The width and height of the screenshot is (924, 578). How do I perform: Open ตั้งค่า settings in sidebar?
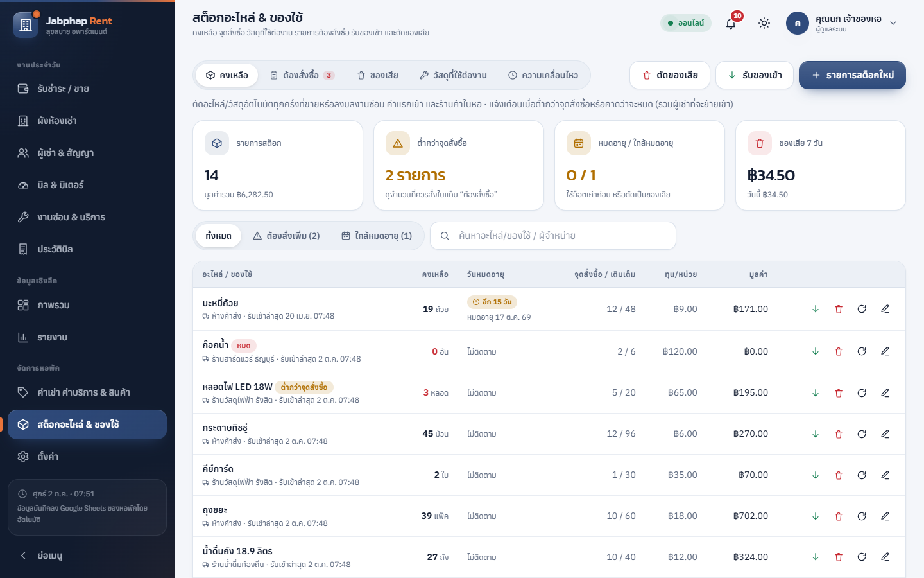87,457
